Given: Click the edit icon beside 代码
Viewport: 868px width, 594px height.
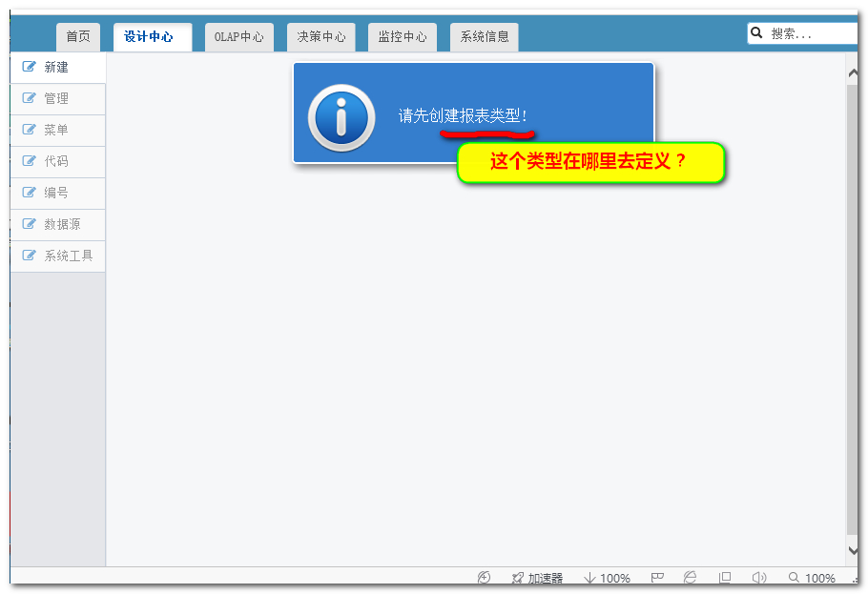Looking at the screenshot, I should pos(29,161).
